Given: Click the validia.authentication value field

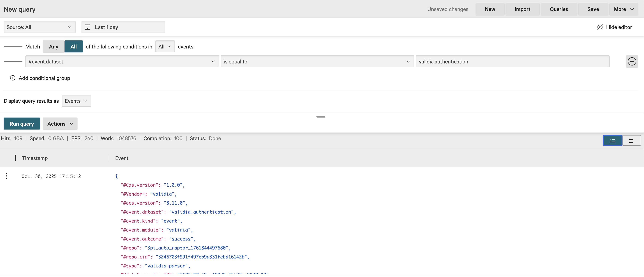Looking at the screenshot, I should tap(512, 62).
